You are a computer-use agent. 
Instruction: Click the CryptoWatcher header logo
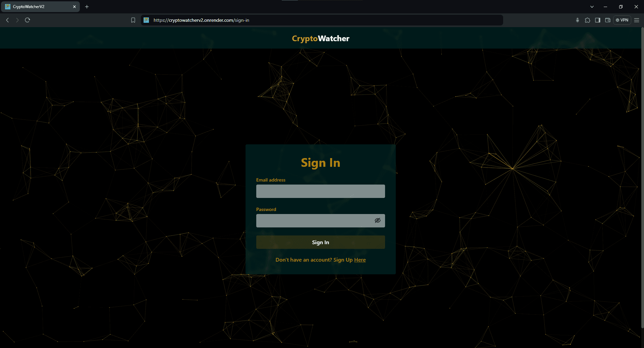coord(320,39)
